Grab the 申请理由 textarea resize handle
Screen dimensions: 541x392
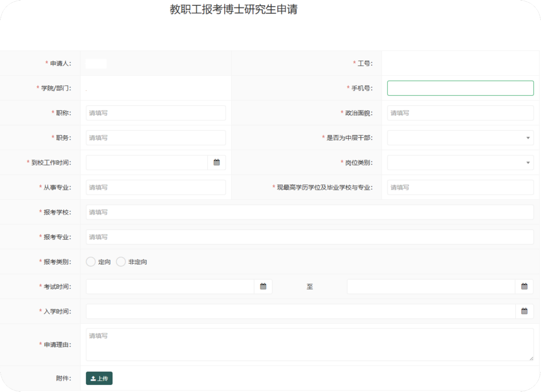pyautogui.click(x=531, y=358)
